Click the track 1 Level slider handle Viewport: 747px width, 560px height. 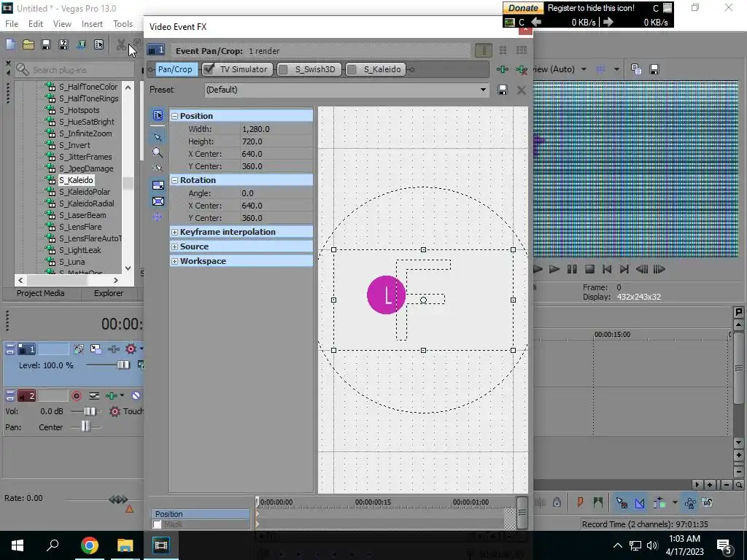click(x=123, y=365)
